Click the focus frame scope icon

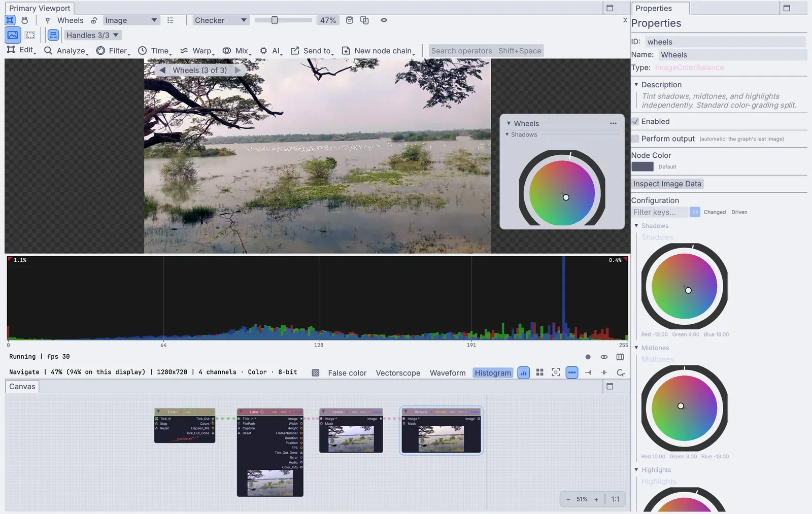(x=556, y=372)
